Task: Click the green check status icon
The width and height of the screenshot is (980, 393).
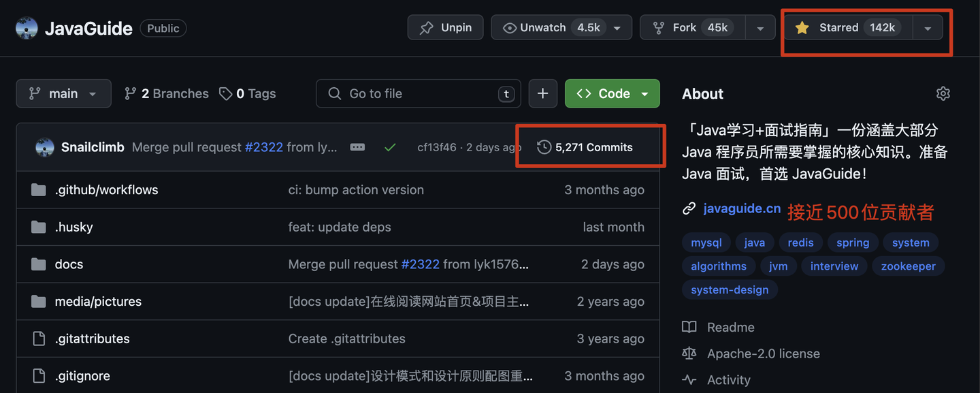Action: [x=390, y=147]
